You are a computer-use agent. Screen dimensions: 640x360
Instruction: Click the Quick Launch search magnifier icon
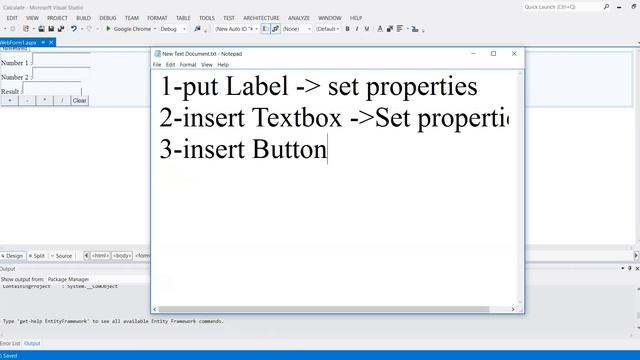point(606,7)
